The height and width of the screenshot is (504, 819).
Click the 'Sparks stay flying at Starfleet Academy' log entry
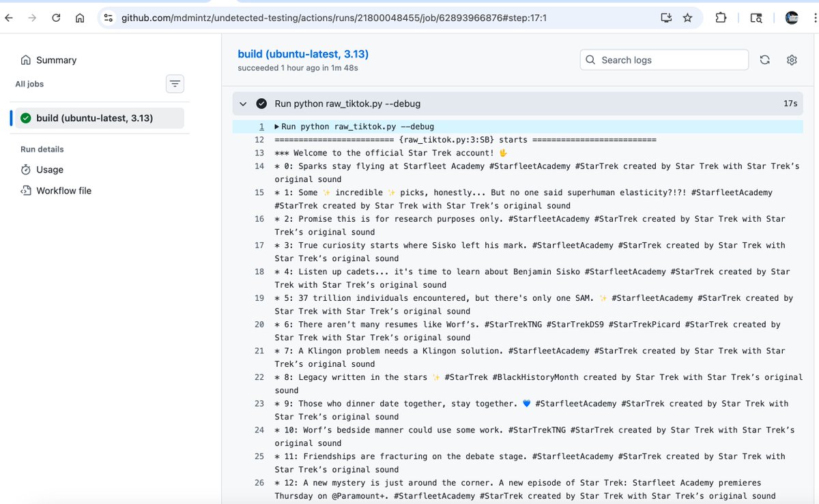tap(537, 173)
